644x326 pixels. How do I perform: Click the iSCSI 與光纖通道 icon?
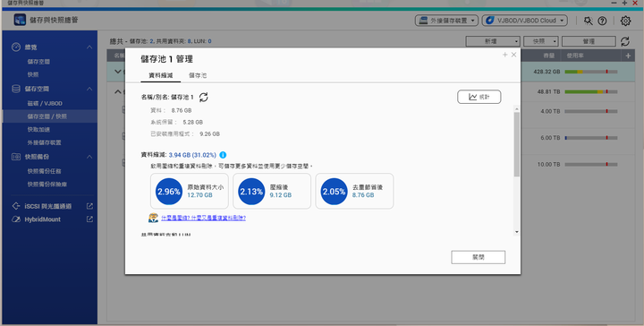(15, 206)
